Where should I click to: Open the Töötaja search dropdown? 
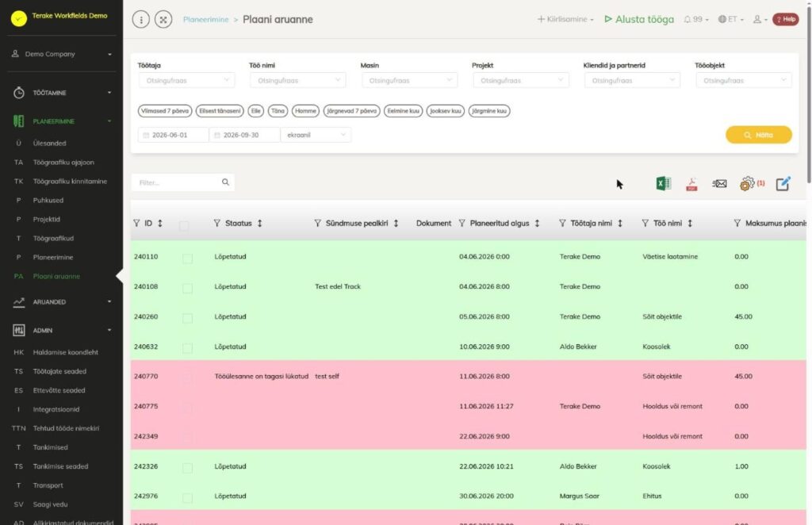pyautogui.click(x=186, y=80)
